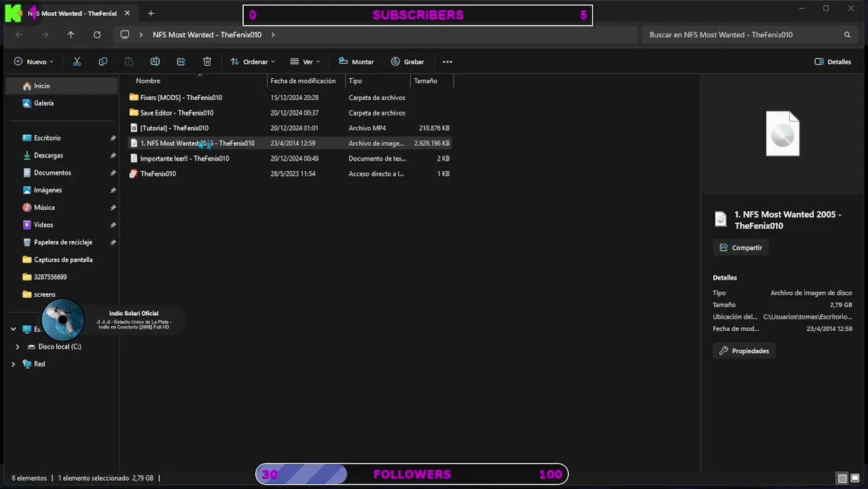Screen dimensions: 868x489
Task: Click the Share icon in toolbar
Action: tap(181, 62)
